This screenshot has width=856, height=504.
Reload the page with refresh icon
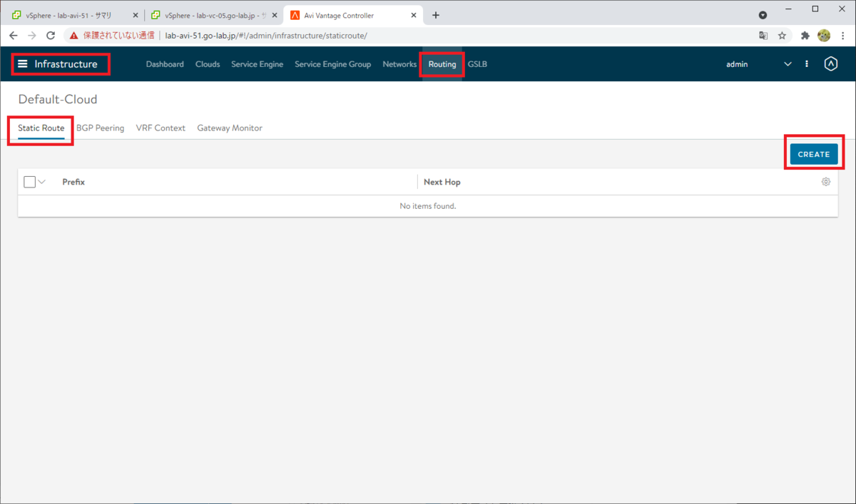tap(50, 35)
